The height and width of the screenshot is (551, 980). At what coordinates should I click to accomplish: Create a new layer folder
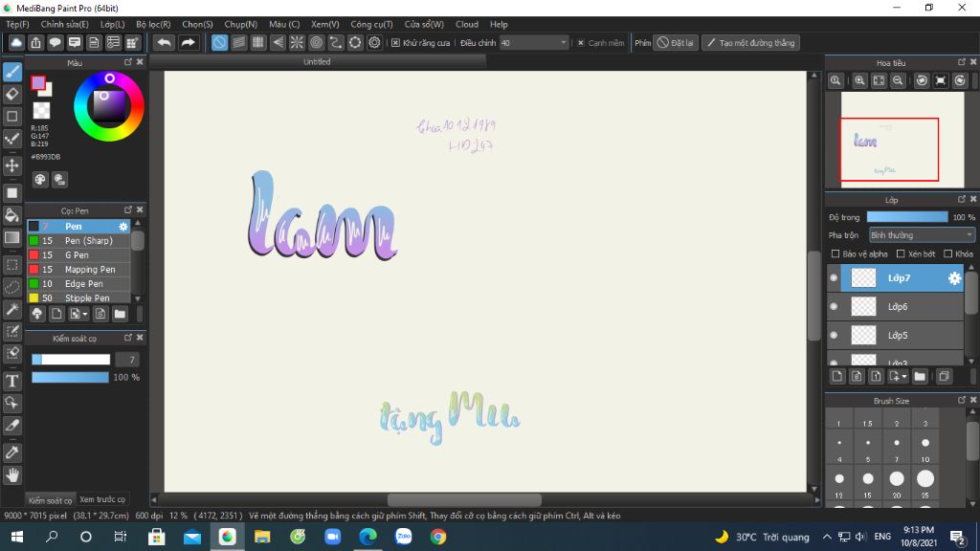[x=920, y=376]
